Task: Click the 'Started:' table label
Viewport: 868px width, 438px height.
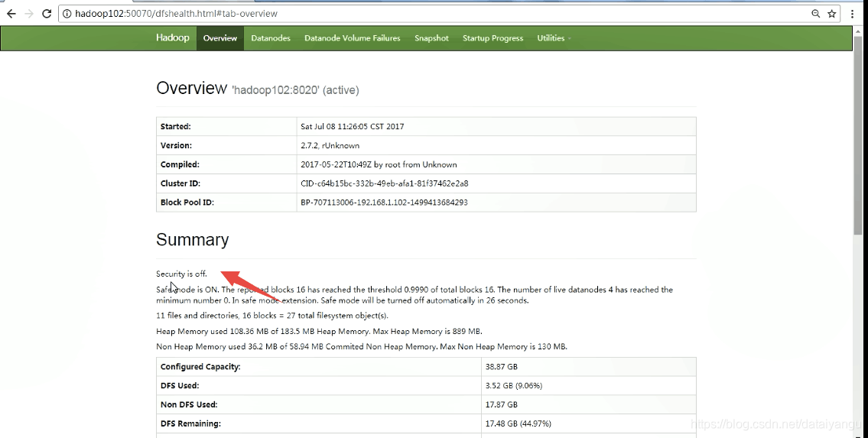Action: pos(175,127)
